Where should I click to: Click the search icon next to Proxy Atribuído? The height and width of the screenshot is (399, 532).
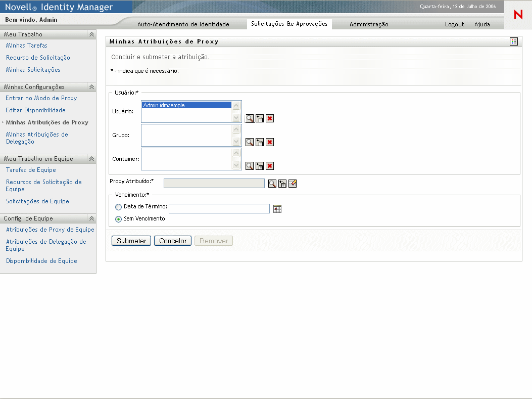point(272,184)
